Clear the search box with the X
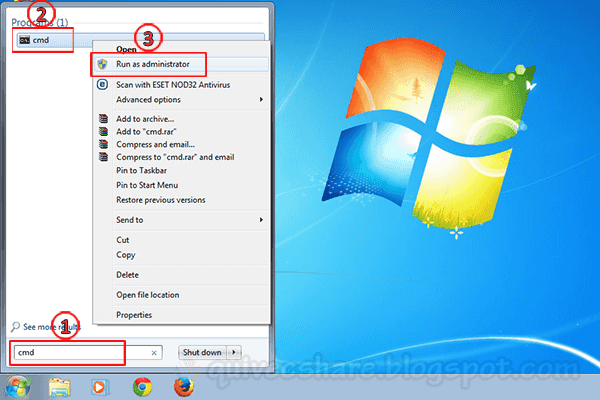The width and height of the screenshot is (600, 400). [154, 353]
